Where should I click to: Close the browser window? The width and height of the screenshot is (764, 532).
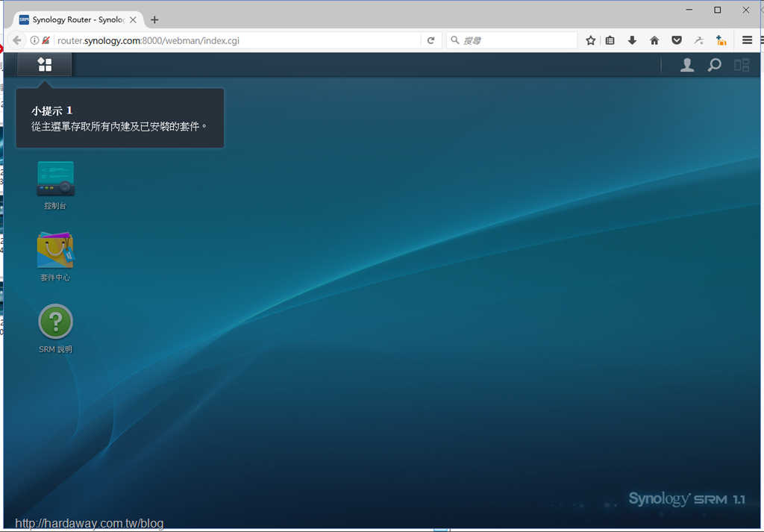pos(746,10)
